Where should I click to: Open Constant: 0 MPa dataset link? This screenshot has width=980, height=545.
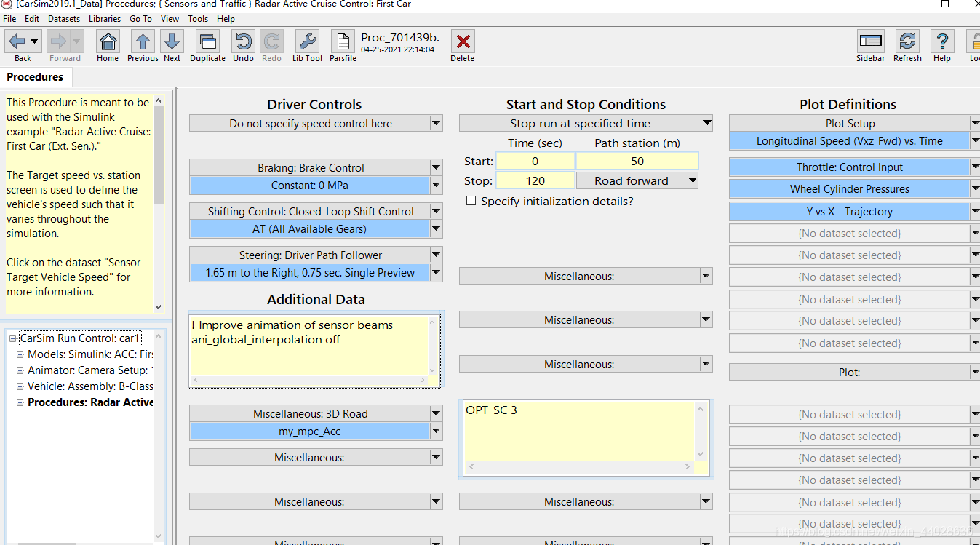(x=310, y=186)
